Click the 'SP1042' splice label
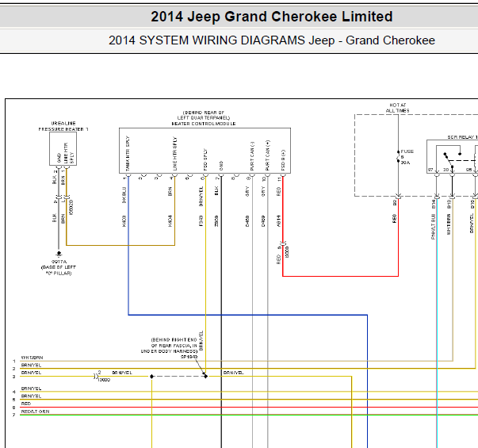 click(189, 357)
